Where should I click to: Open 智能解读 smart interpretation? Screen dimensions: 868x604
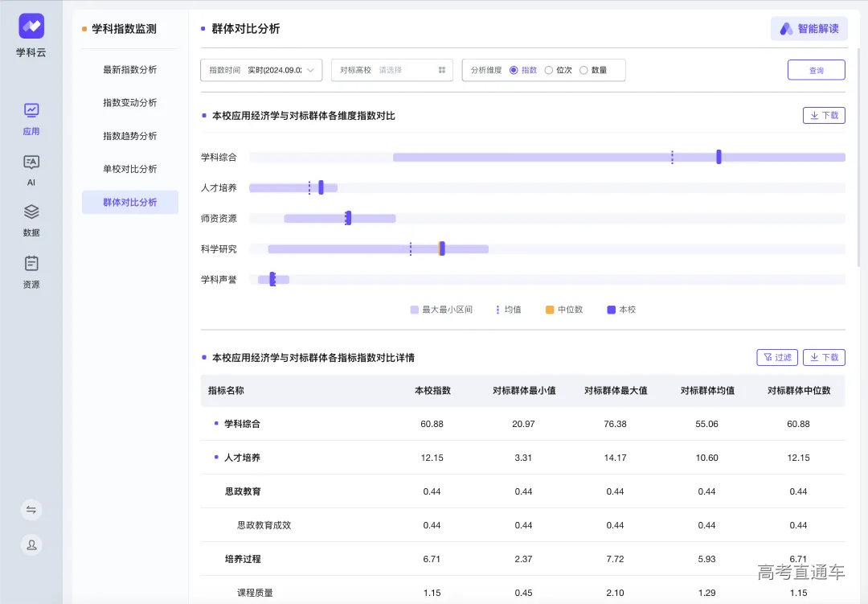coord(809,29)
